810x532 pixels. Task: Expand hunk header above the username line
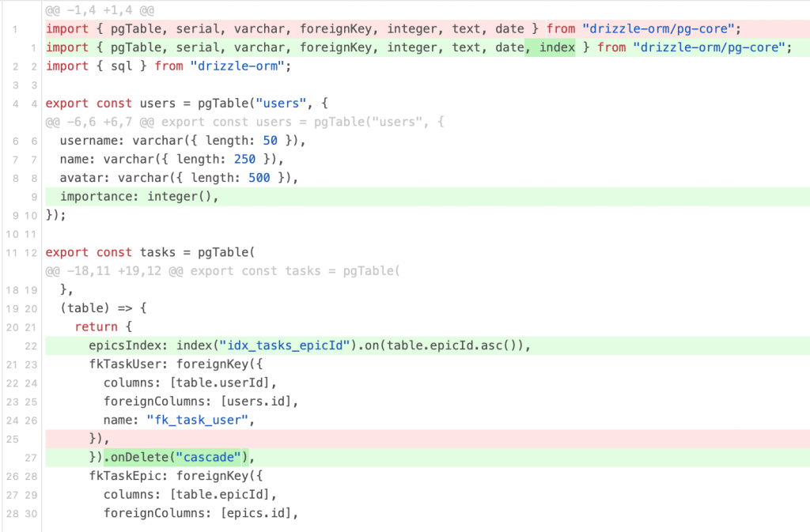click(245, 122)
